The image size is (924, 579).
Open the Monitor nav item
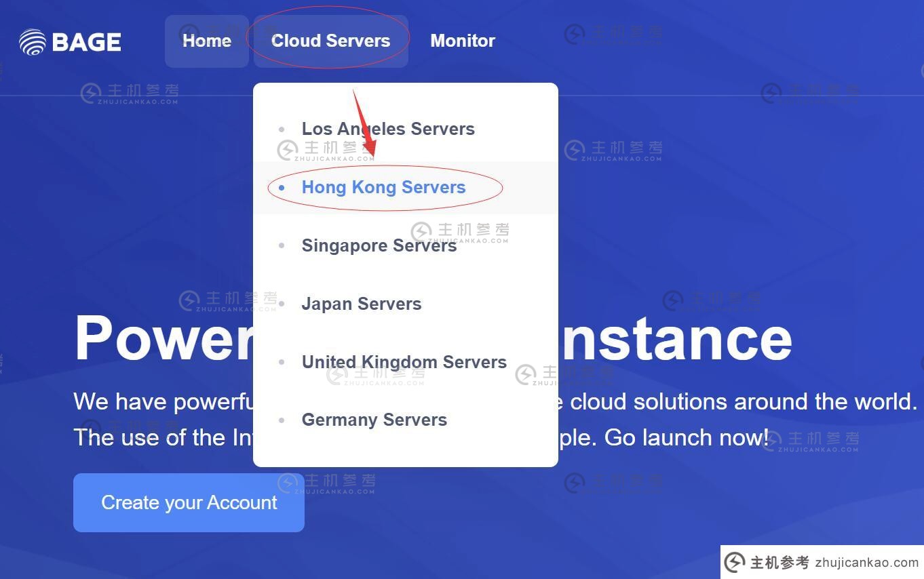click(463, 41)
